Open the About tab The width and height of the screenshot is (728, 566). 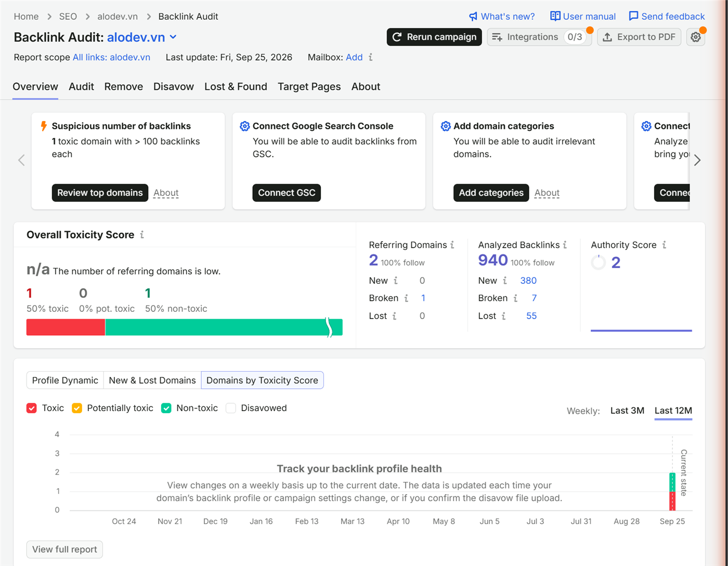366,87
